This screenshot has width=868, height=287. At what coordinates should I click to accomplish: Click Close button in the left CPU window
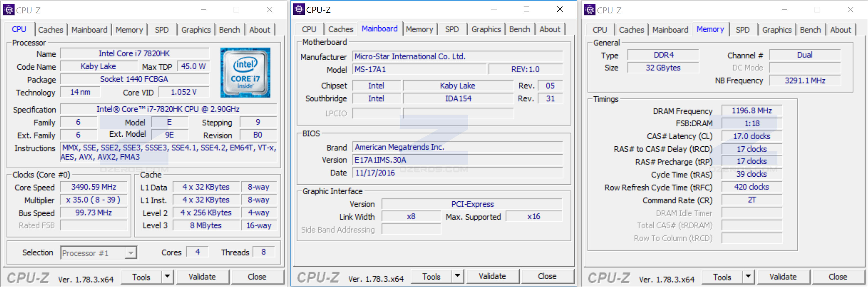coord(257,277)
